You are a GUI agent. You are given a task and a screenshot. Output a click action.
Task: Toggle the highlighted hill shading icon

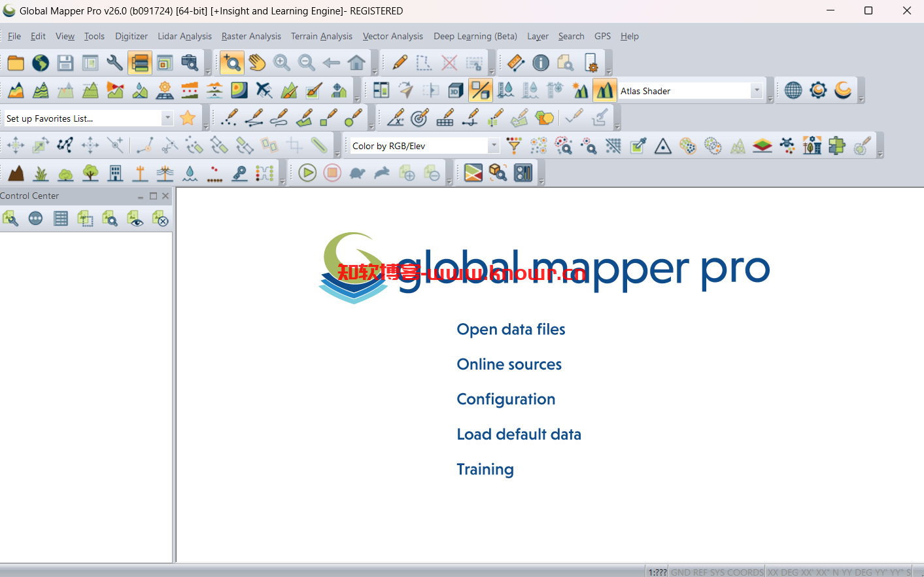[x=481, y=90]
